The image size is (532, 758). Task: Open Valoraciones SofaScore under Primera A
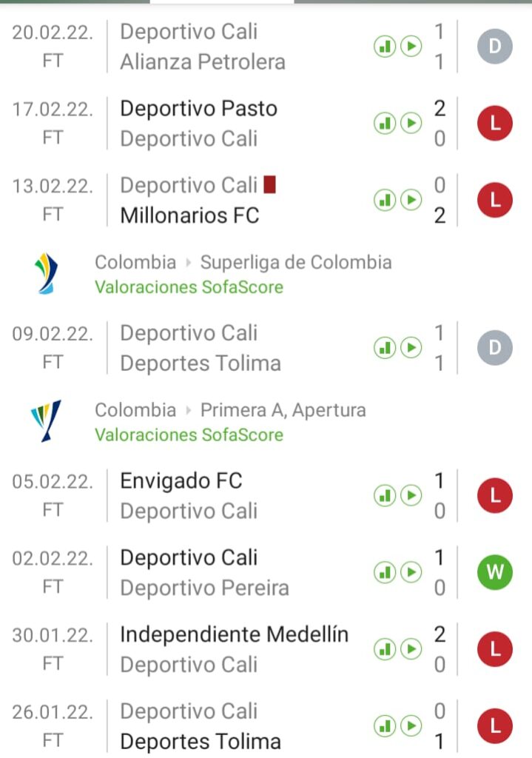189,435
